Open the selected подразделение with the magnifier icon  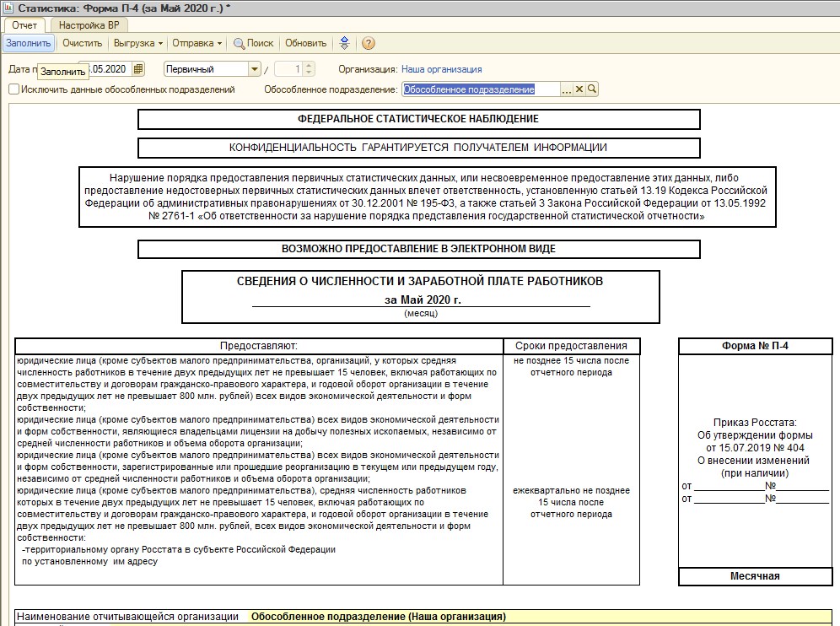[591, 89]
